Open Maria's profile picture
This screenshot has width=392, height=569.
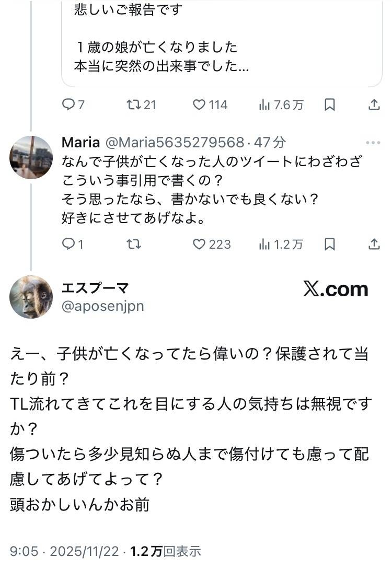click(x=31, y=157)
